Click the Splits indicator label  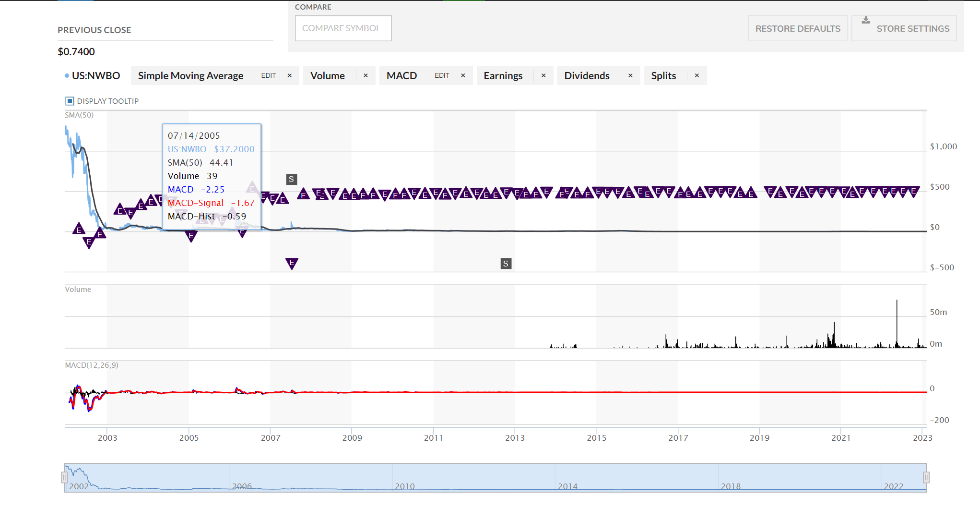tap(663, 76)
